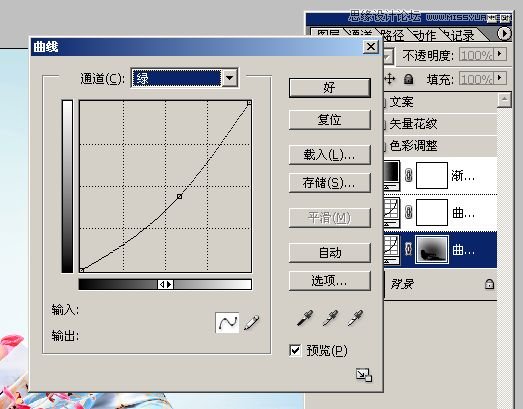
Task: Click the bottom-left endpoint of the curve
Action: (x=82, y=270)
